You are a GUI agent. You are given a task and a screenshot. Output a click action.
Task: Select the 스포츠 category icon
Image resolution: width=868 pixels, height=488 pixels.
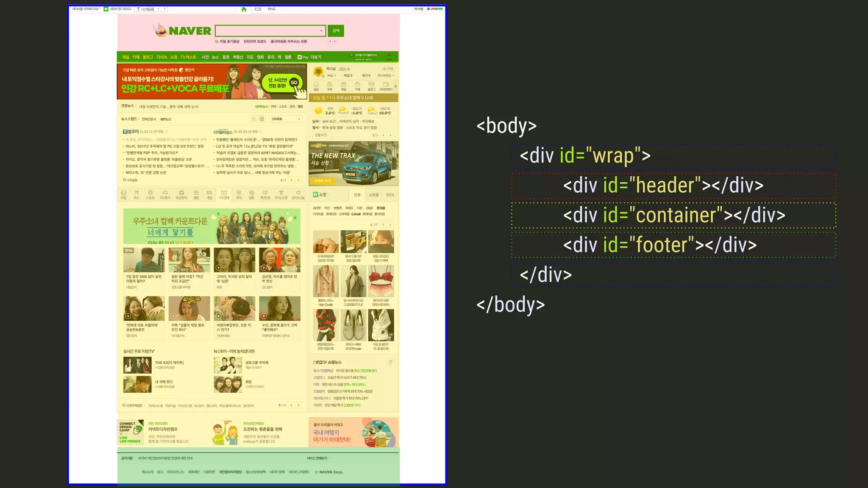pos(150,193)
